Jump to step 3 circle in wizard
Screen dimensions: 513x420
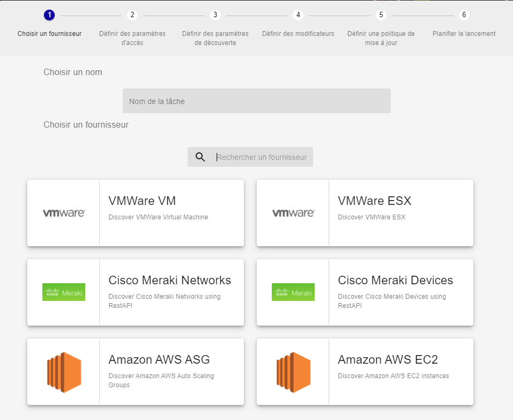[x=215, y=15]
